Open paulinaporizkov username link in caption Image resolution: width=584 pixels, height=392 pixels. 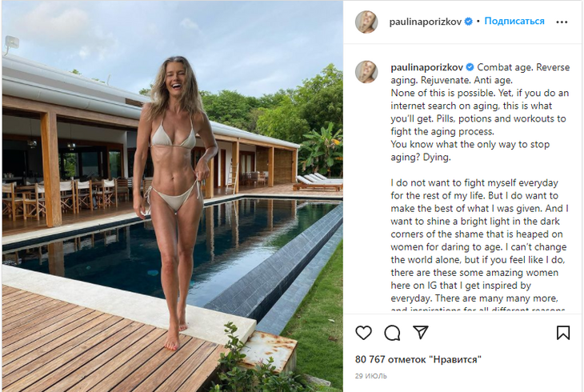(427, 67)
